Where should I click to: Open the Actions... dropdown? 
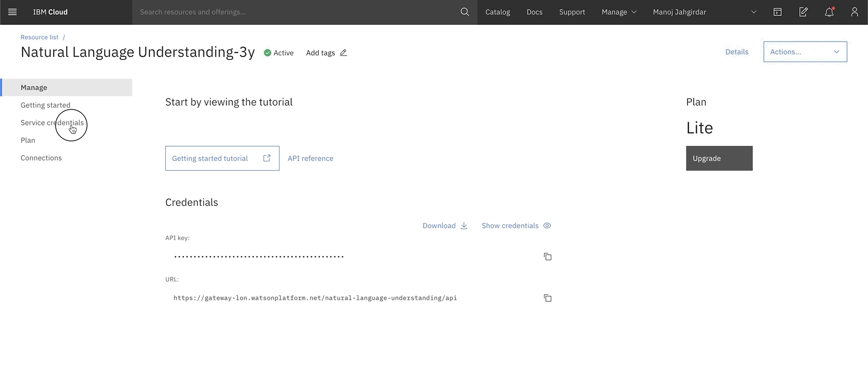(805, 52)
